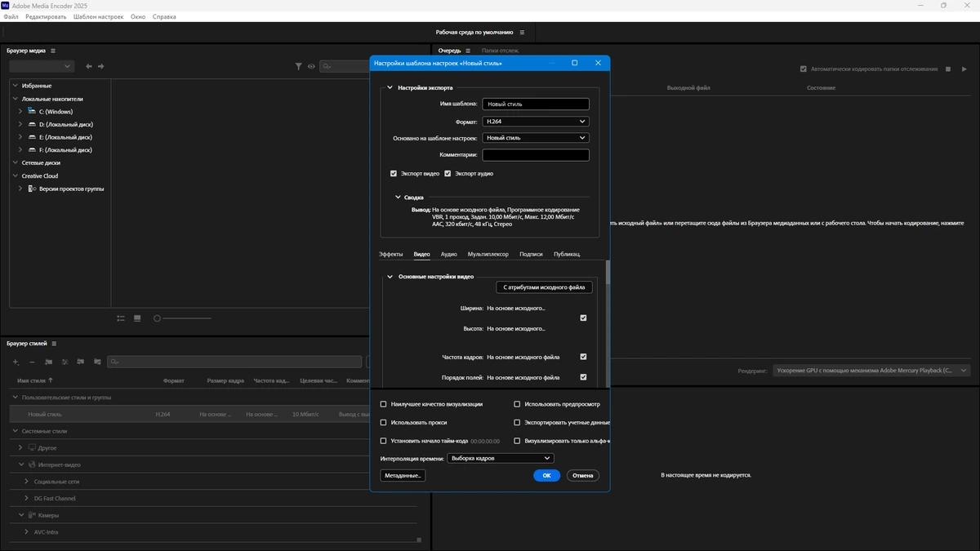Open the Файл menu
The height and width of the screenshot is (551, 980).
11,16
